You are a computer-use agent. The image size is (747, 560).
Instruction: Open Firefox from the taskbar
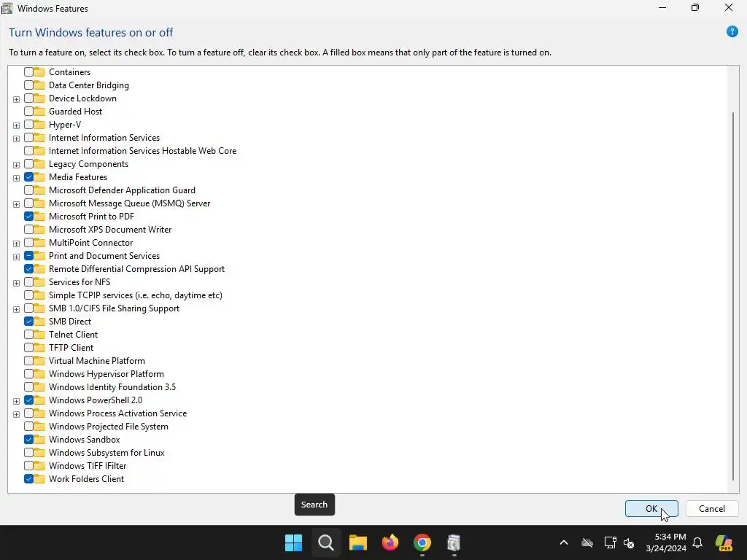(x=390, y=542)
